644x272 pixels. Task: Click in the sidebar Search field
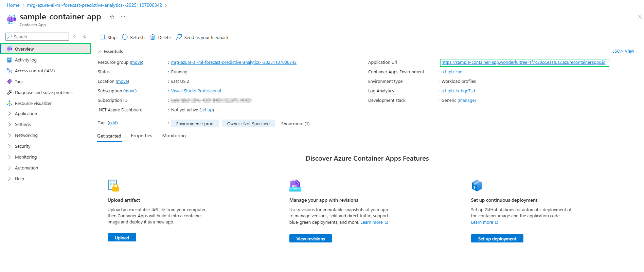tap(39, 37)
